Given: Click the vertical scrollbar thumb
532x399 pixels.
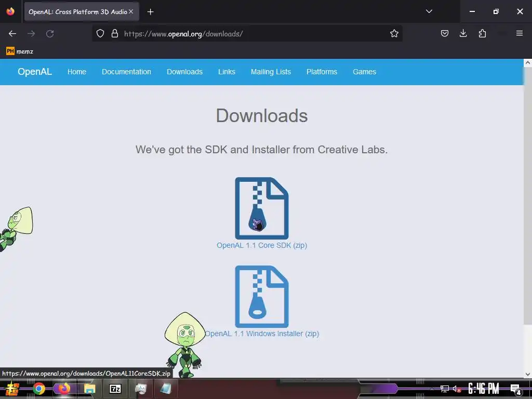Looking at the screenshot, I should [x=528, y=196].
